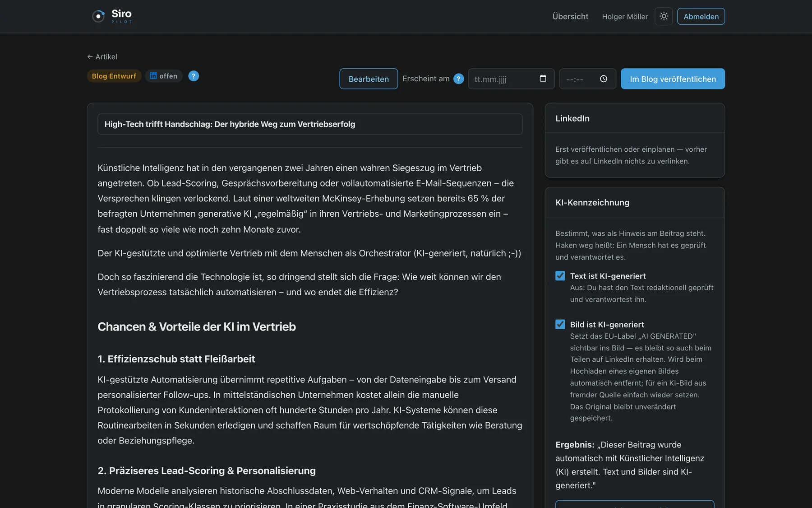The height and width of the screenshot is (508, 812).
Task: Click the Erscheint am label
Action: pos(426,79)
